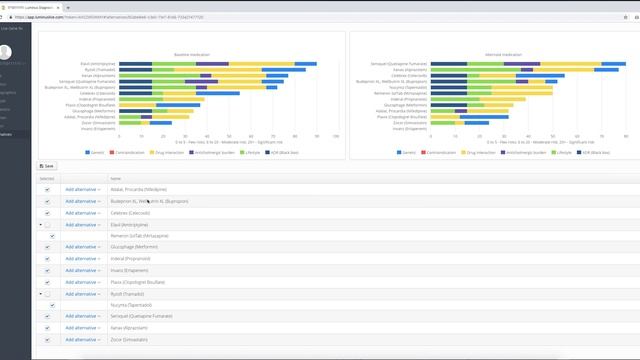Click the Baseline medication chart title
The height and width of the screenshot is (360, 640).
[x=192, y=55]
